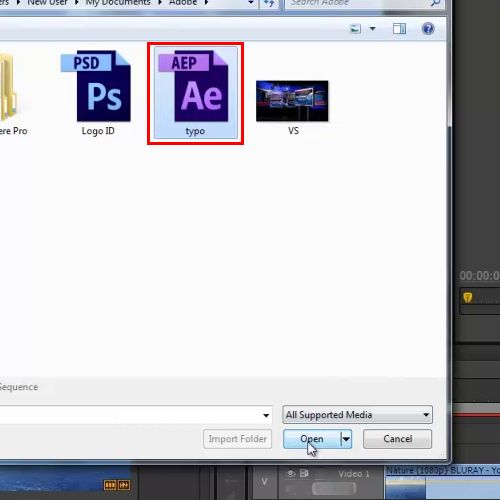Click the search magnifier icon
Screen dimensions: 500x500
point(435,3)
